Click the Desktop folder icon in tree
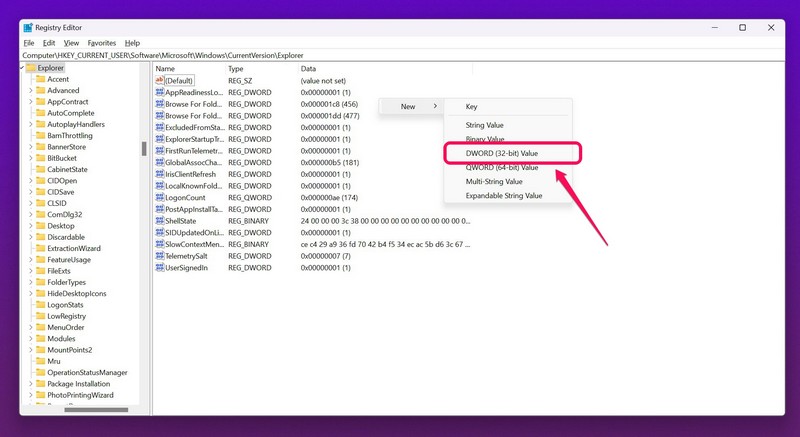This screenshot has height=437, width=800. click(41, 226)
